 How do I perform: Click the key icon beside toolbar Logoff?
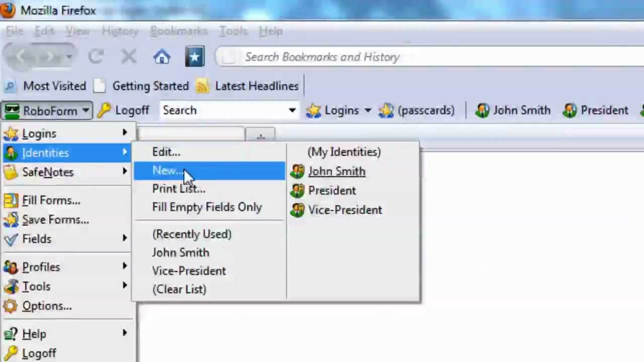click(x=104, y=110)
